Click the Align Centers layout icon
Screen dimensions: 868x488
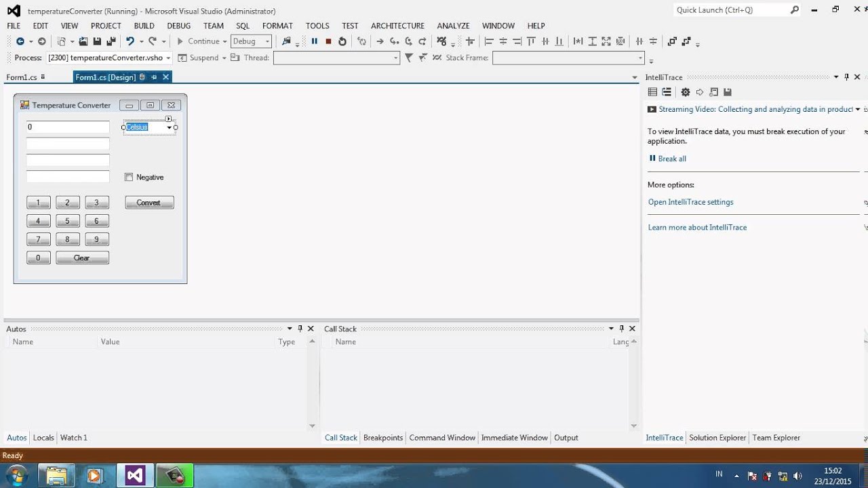(503, 41)
